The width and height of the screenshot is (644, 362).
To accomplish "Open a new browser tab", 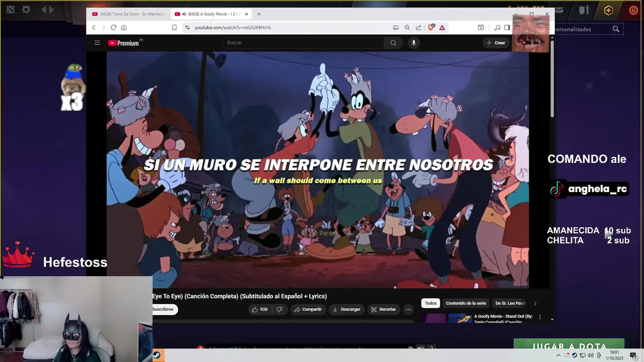I will (259, 14).
